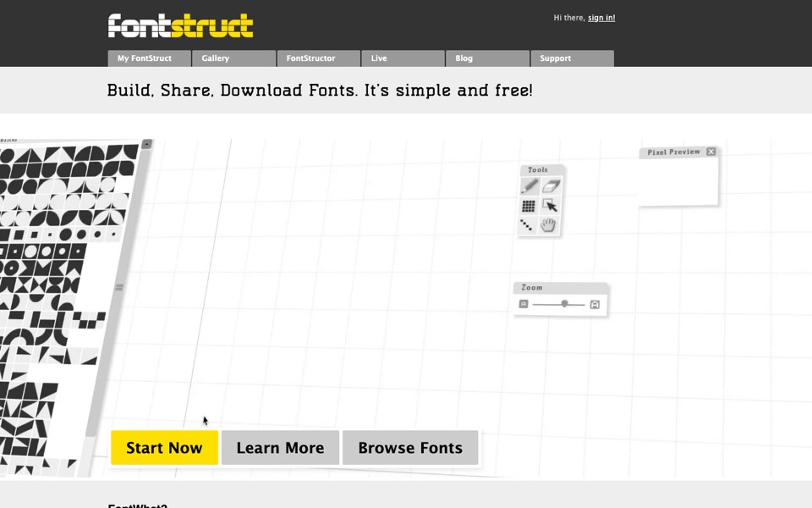Click the Zoom panel title
Viewport: 812px width, 508px height.
click(532, 287)
